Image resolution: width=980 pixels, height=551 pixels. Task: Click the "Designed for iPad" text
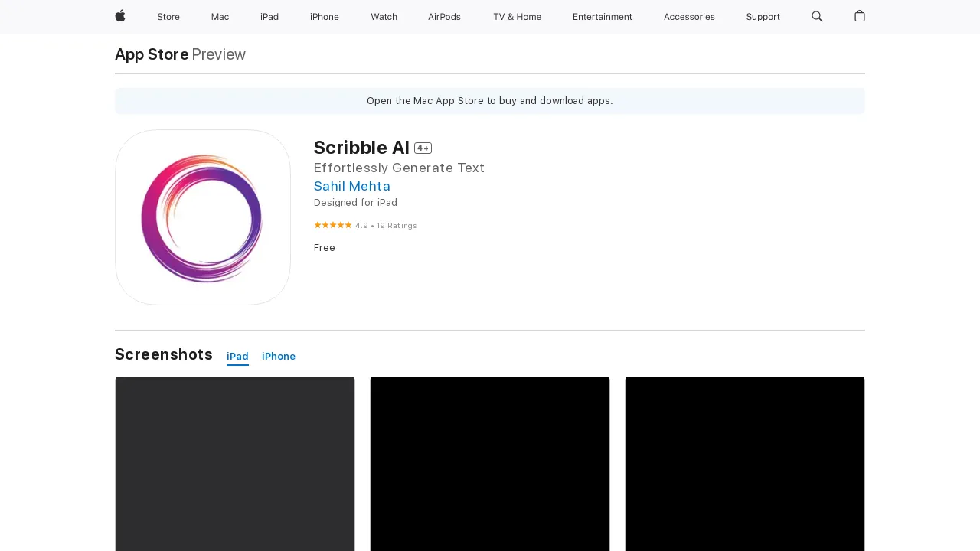click(355, 203)
